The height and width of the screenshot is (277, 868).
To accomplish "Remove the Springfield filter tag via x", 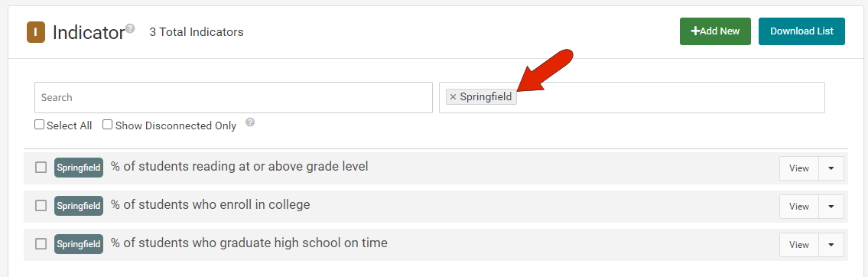I will (453, 97).
